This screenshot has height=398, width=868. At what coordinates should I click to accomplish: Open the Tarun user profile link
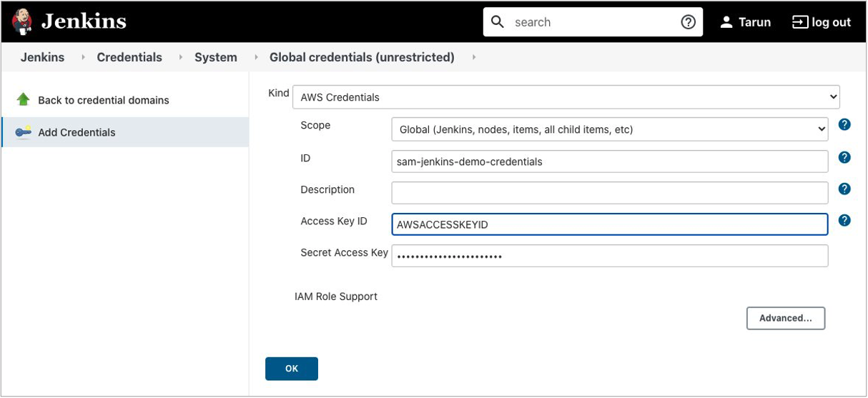click(754, 22)
